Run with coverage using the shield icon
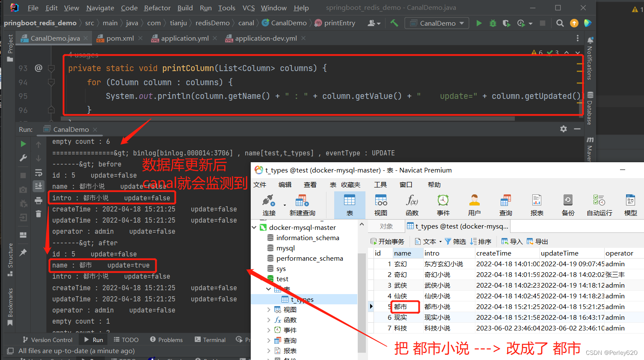Screen dimensions: 644x360 click(x=507, y=23)
